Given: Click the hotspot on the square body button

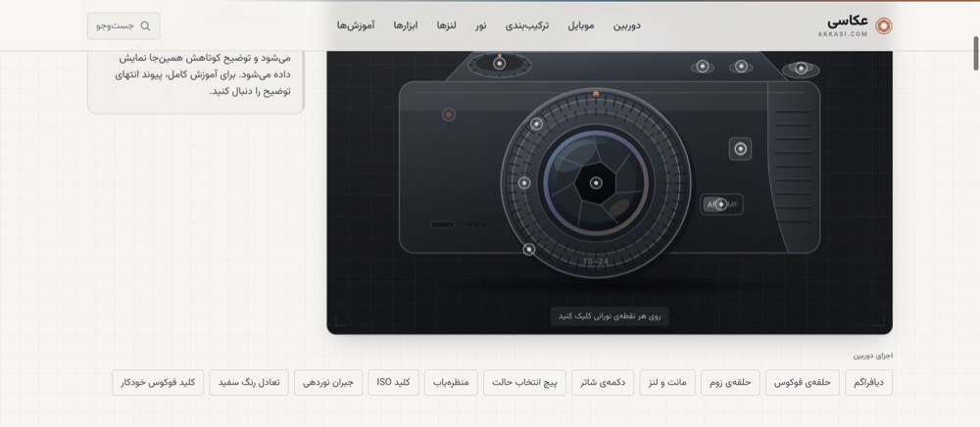Looking at the screenshot, I should click(x=741, y=149).
